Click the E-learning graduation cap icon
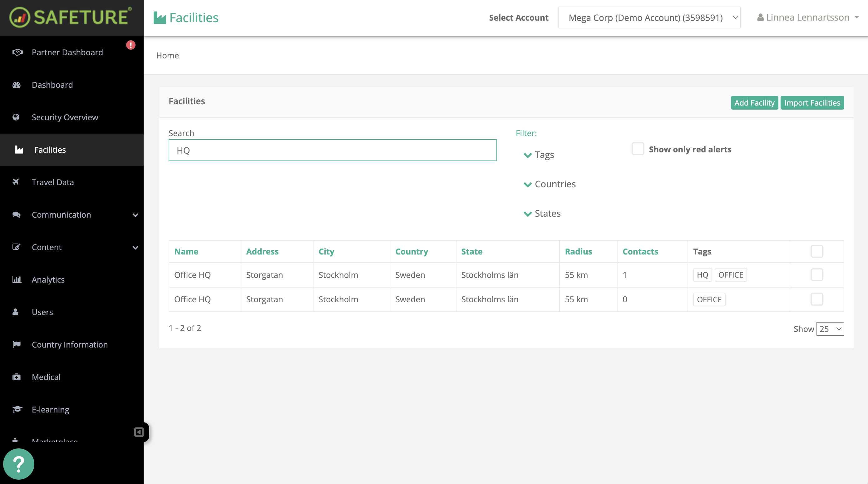This screenshot has width=868, height=484. (x=17, y=409)
